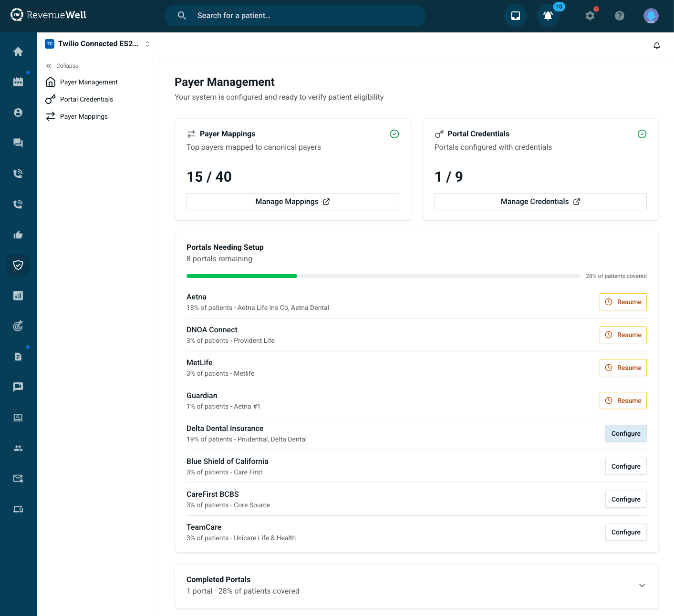674x616 pixels.
Task: Collapse the secondary navigation panel
Action: tap(62, 66)
